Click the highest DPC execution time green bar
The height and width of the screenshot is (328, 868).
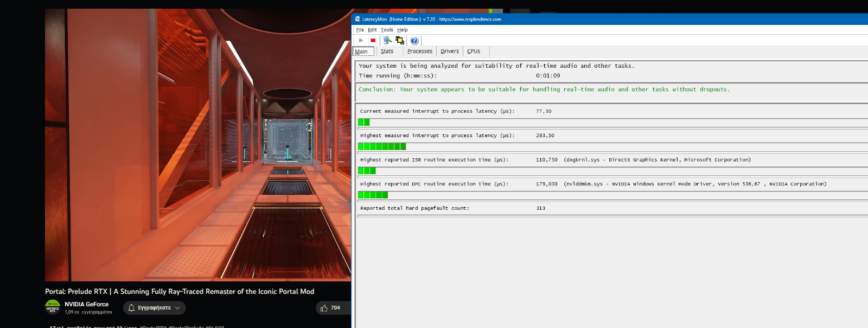(373, 195)
